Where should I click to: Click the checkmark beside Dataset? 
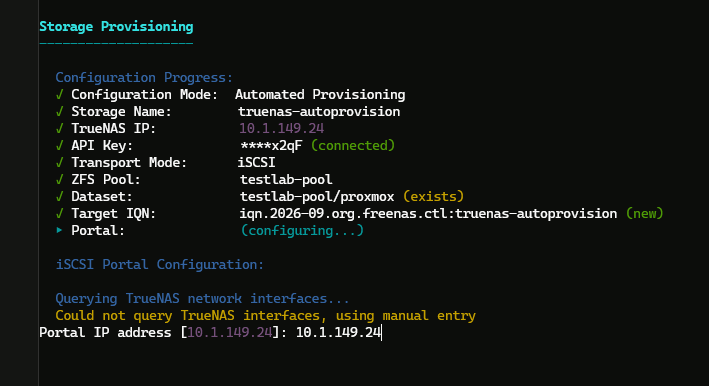[59, 197]
